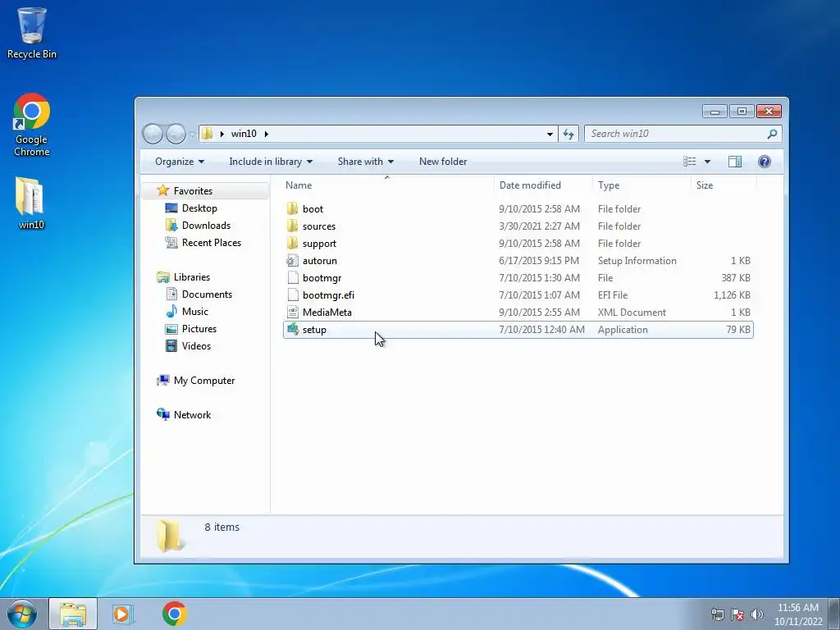Open recent pages dropdown near navigation arrows
Image resolution: width=840 pixels, height=630 pixels.
[192, 134]
